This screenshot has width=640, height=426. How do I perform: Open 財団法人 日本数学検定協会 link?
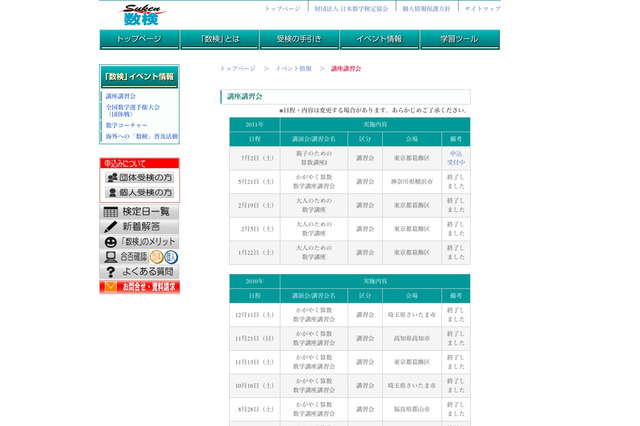[x=351, y=9]
